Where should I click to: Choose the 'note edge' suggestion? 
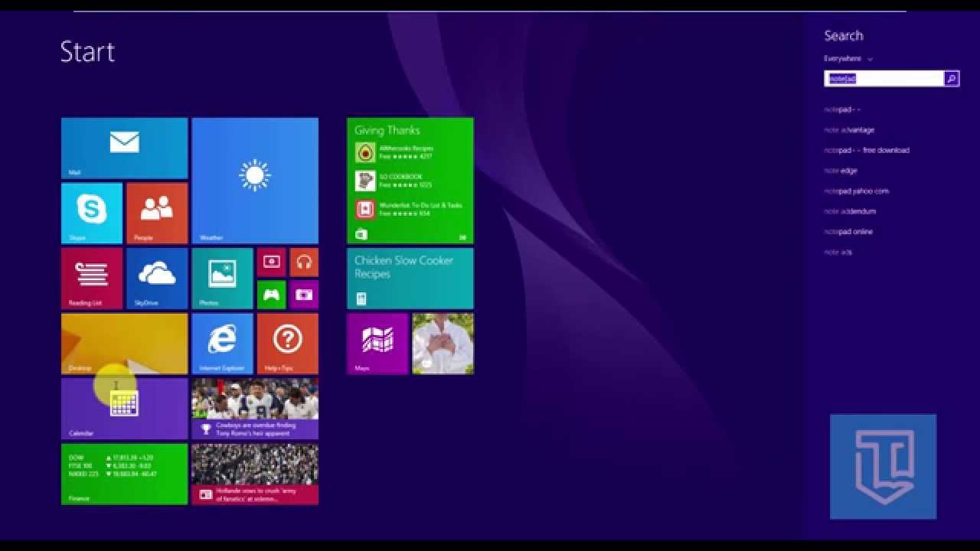click(841, 171)
